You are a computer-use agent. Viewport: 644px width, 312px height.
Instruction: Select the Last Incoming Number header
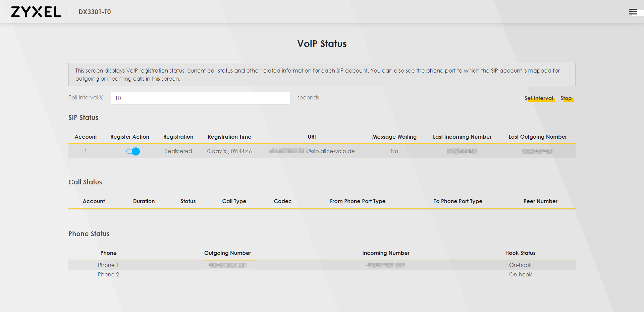[x=462, y=137]
